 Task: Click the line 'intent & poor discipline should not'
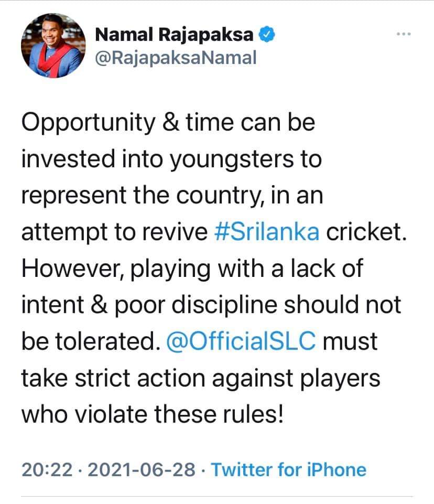[x=211, y=305]
